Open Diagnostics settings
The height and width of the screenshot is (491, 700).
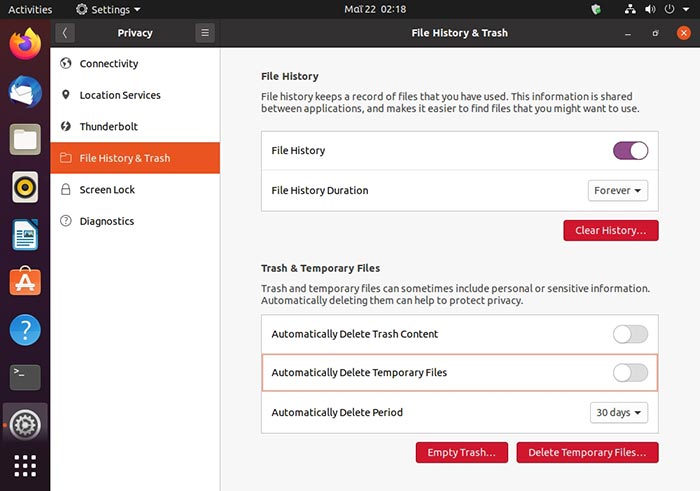coord(135,221)
